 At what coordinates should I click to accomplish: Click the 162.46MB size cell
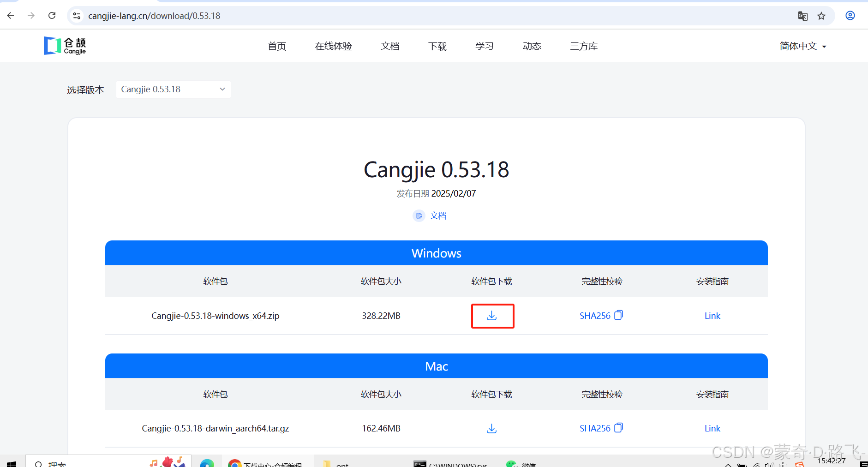pyautogui.click(x=381, y=428)
